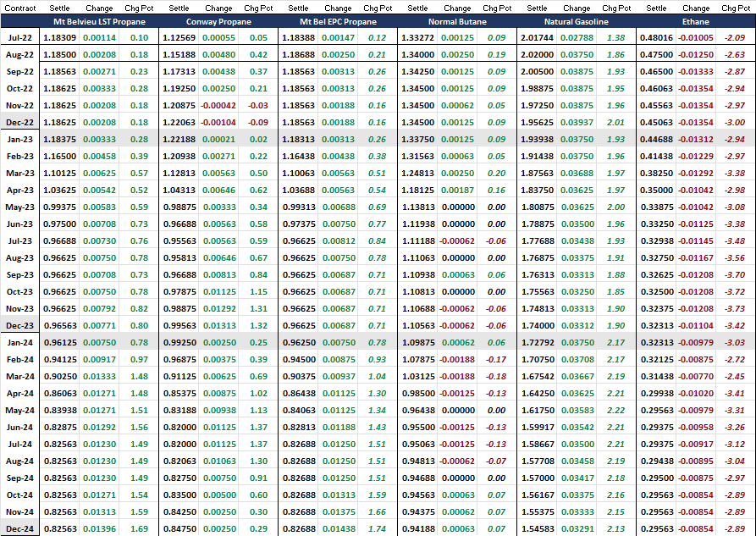Screen dimensions: 756x536
Task: Select Apr-23 Conway Propane settle 1.04313
Action: pos(179,190)
